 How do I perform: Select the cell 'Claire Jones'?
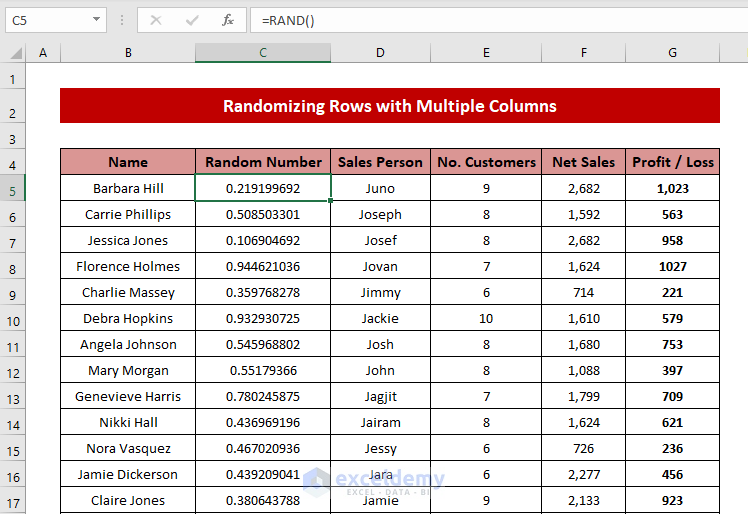pos(128,500)
